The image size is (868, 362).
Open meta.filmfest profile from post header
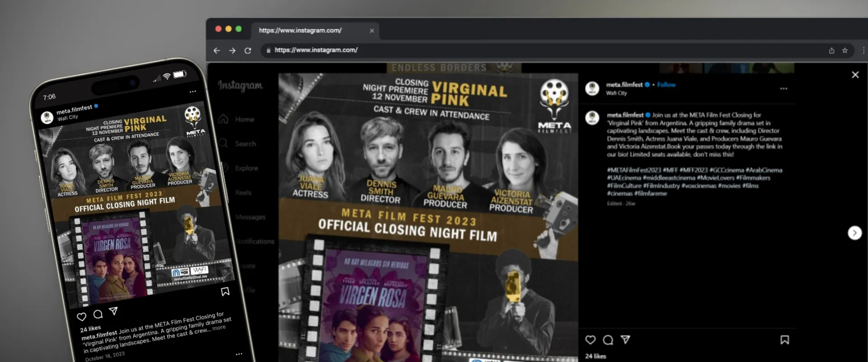coord(624,85)
